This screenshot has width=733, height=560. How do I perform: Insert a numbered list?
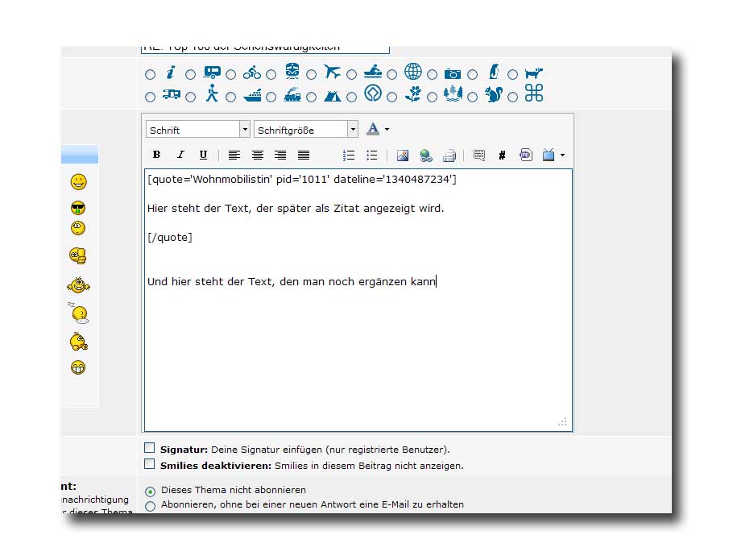coord(349,156)
